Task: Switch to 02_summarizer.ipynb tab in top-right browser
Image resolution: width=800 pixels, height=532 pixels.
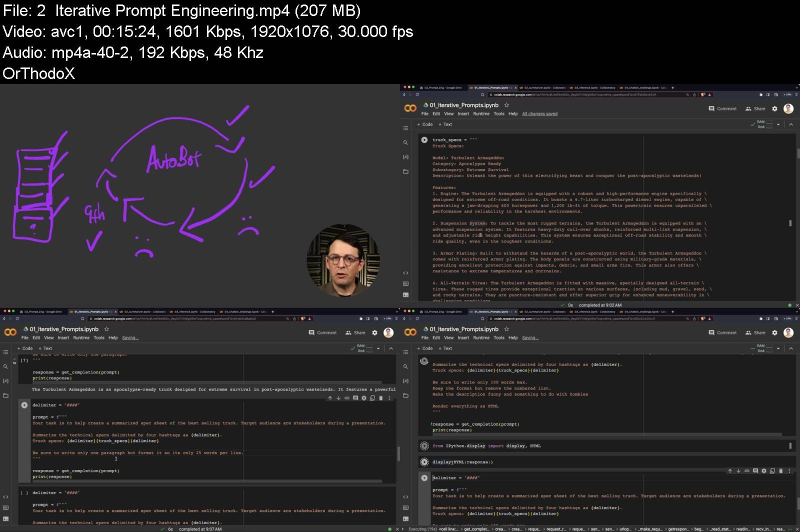Action: [x=542, y=87]
